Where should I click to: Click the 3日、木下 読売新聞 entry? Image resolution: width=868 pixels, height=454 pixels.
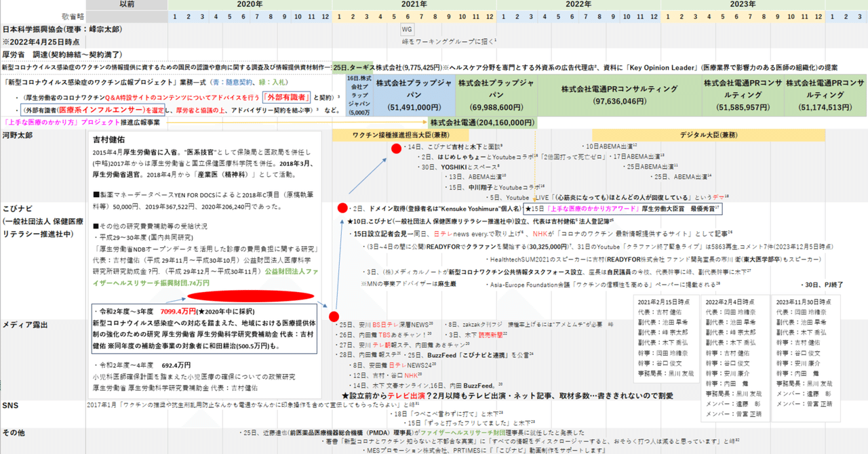476,335
